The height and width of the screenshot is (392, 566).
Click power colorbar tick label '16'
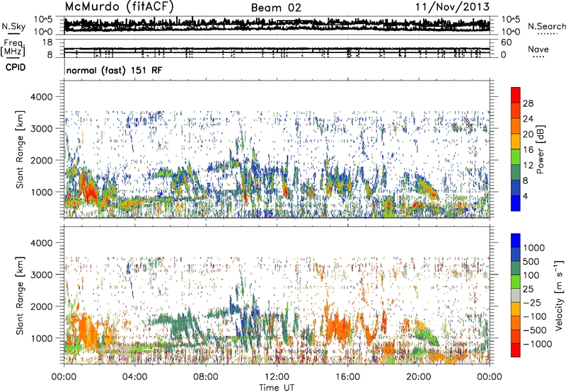point(528,149)
